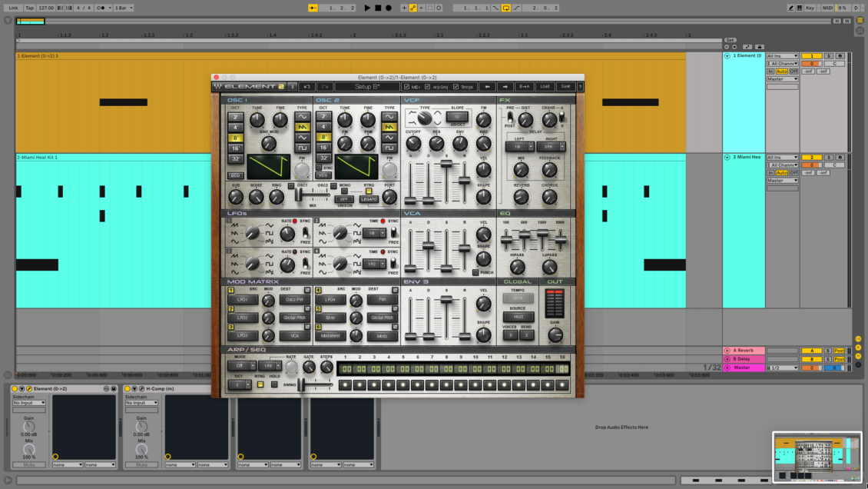Click the VCF SLOPE button
The height and width of the screenshot is (489, 868).
point(457,117)
